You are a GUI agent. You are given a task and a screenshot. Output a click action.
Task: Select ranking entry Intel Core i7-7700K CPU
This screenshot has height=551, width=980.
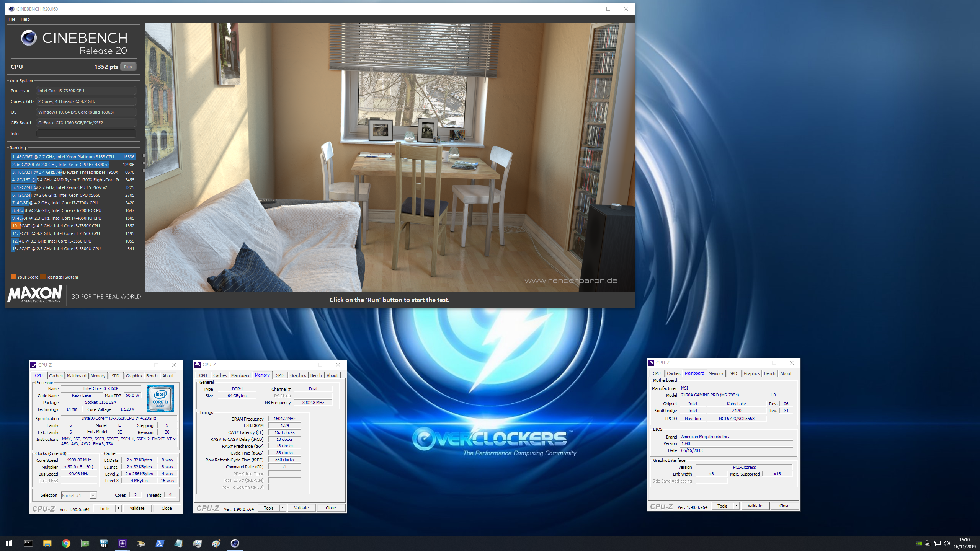(x=73, y=203)
